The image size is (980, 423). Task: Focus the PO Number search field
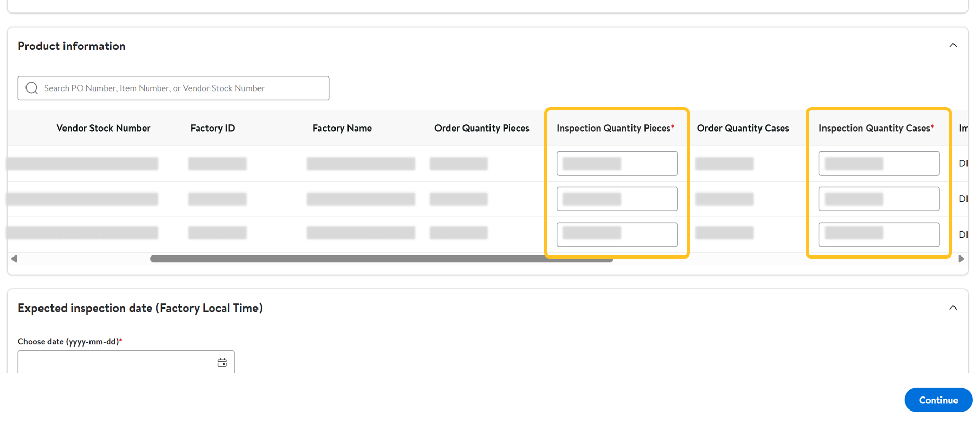pos(173,88)
